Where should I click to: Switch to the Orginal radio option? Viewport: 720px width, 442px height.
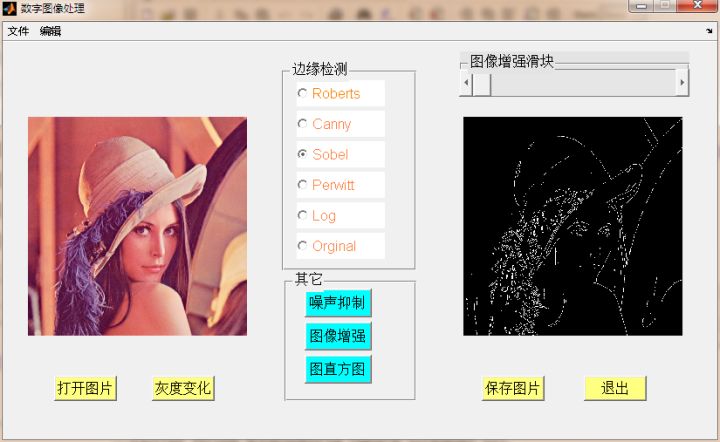340,246
